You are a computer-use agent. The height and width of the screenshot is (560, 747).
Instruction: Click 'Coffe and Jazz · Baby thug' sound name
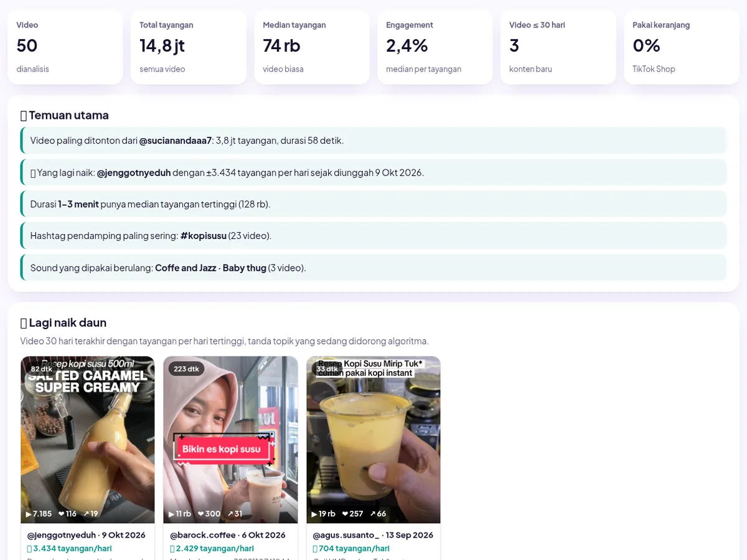(210, 268)
